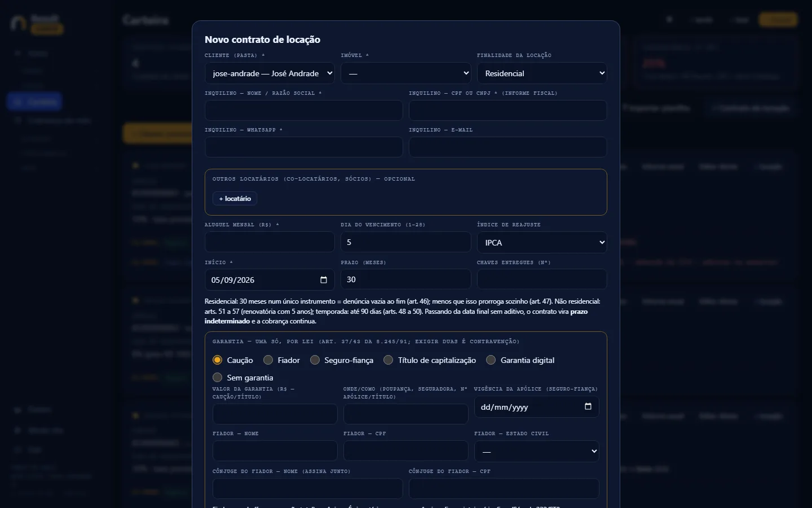Expand the Imóvel selection dropdown
The height and width of the screenshot is (508, 812).
click(406, 73)
